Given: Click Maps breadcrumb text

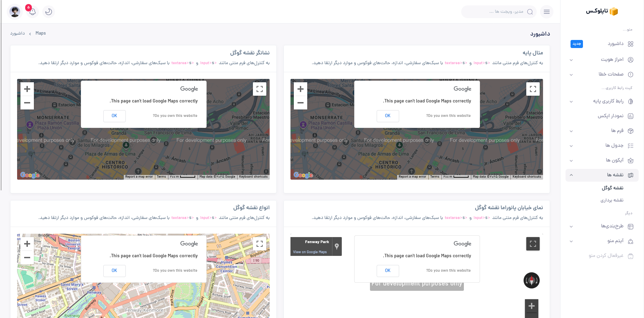Looking at the screenshot, I should [41, 33].
